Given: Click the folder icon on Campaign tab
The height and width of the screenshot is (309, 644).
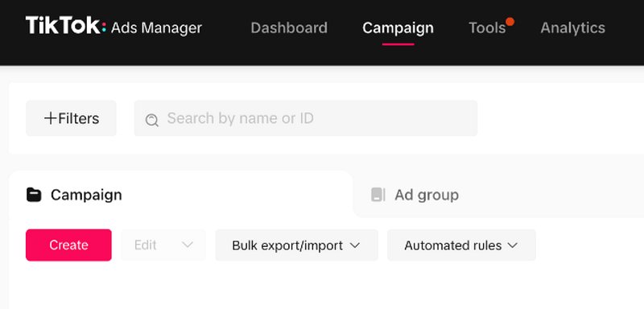Looking at the screenshot, I should point(34,195).
